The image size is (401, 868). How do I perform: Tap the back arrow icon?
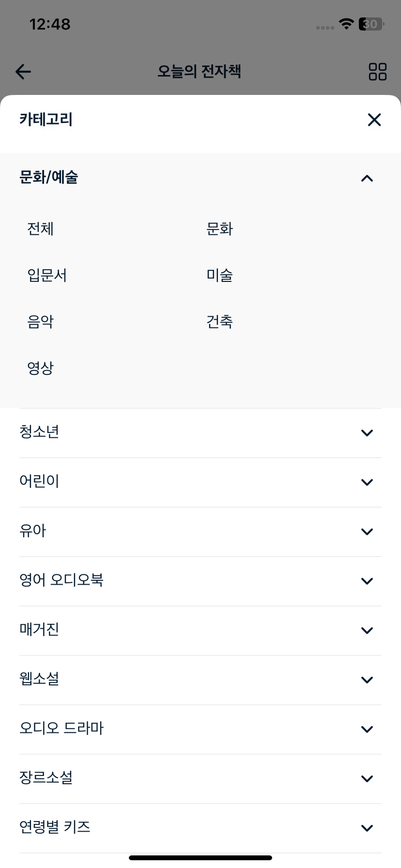(23, 72)
